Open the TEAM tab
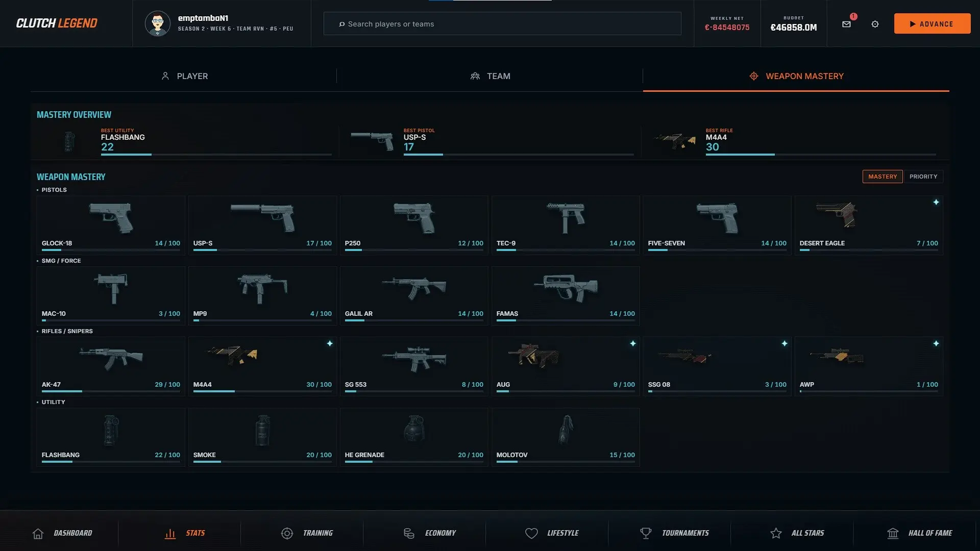Image resolution: width=980 pixels, height=551 pixels. pyautogui.click(x=490, y=76)
